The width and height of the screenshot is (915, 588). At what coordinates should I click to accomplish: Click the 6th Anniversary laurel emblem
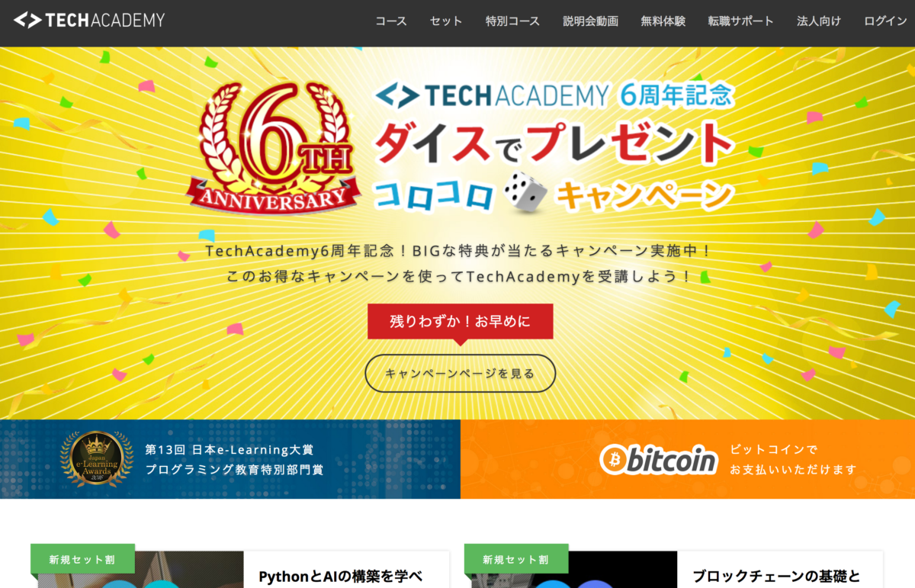click(x=274, y=147)
